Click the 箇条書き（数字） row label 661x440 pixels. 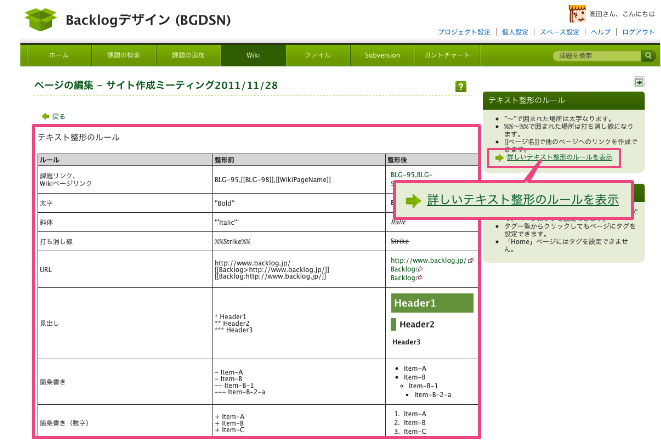(x=64, y=423)
